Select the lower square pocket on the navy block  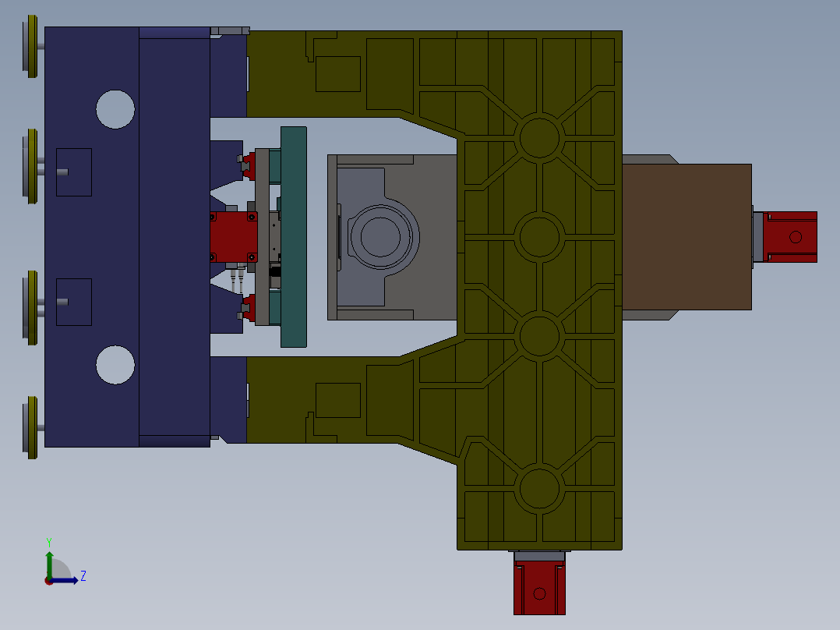point(74,302)
